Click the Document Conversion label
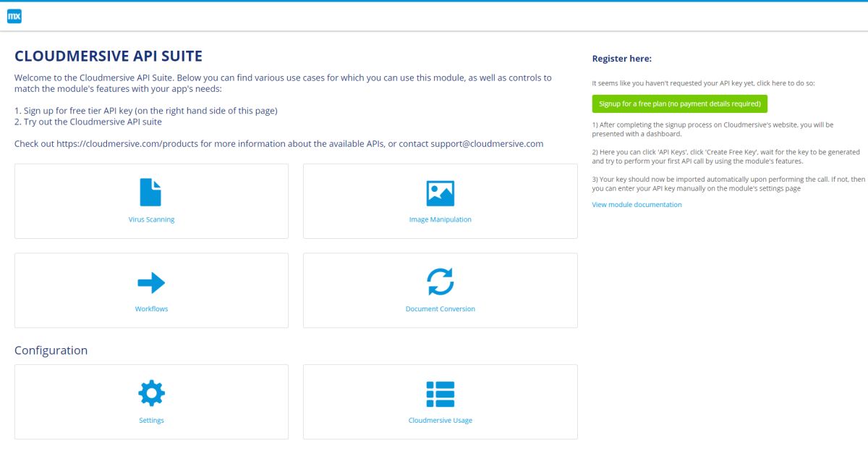The image size is (868, 451). click(x=441, y=309)
